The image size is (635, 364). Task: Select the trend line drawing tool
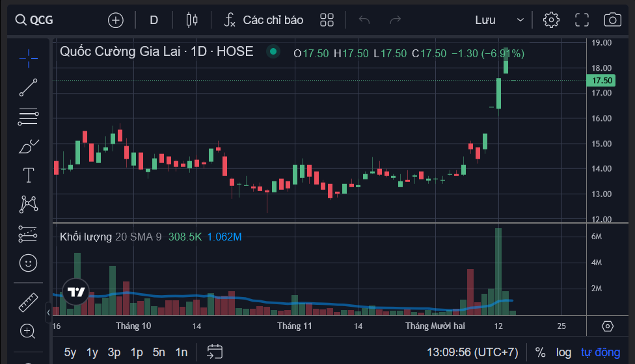(x=28, y=88)
